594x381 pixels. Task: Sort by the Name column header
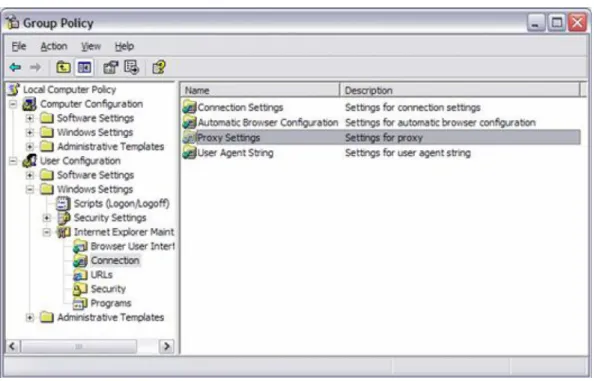click(261, 90)
